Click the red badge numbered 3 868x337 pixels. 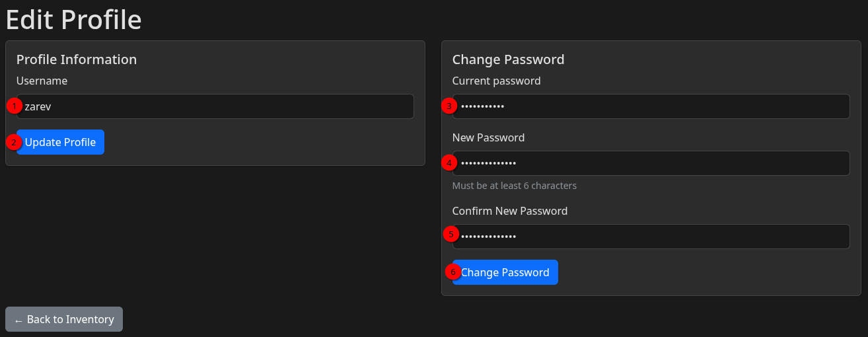[x=449, y=106]
